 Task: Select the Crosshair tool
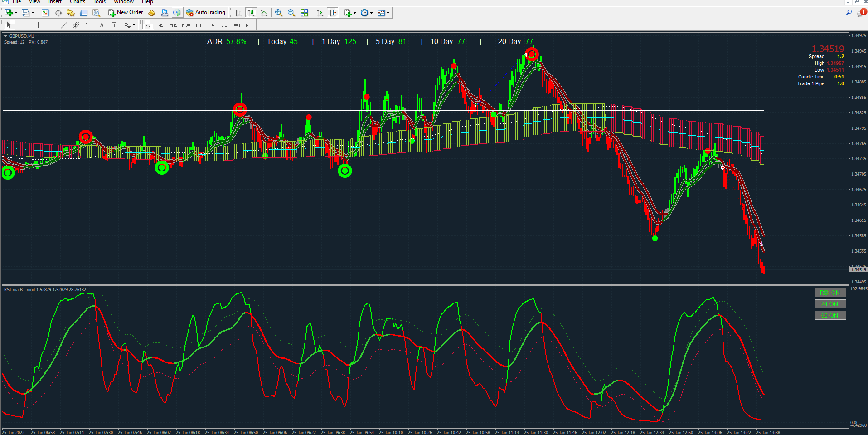click(x=22, y=25)
